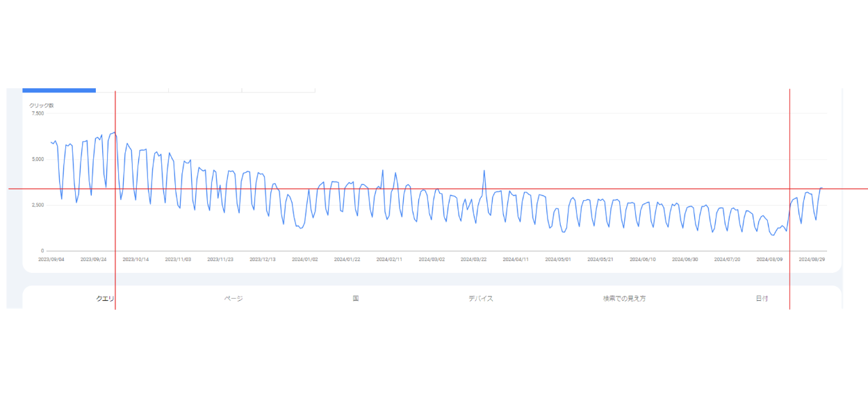
Task: Click the 2024/04/11 date label
Action: point(516,259)
